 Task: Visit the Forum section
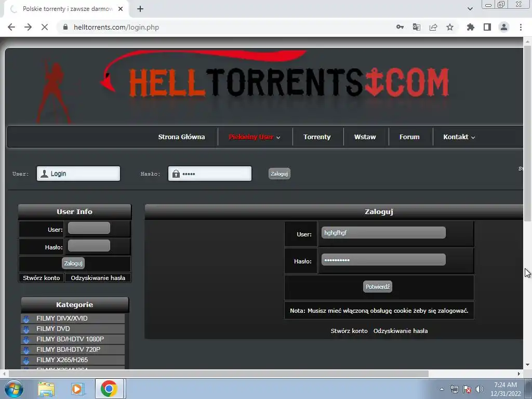(x=409, y=137)
